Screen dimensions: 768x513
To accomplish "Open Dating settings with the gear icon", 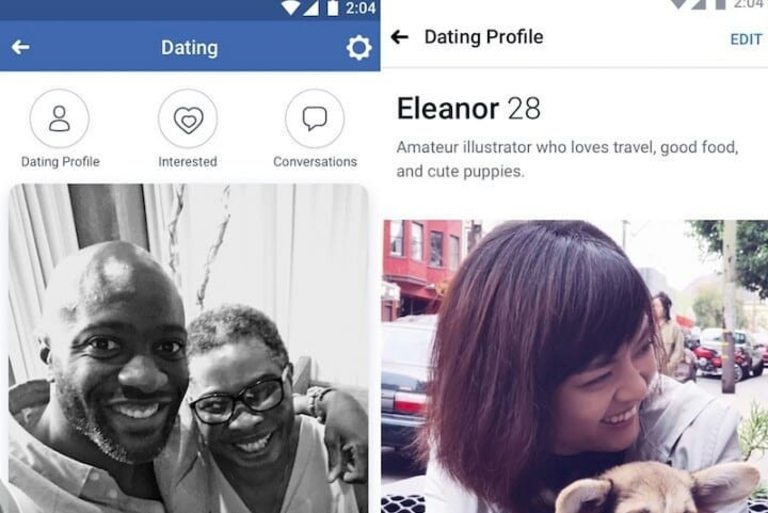I will (359, 48).
